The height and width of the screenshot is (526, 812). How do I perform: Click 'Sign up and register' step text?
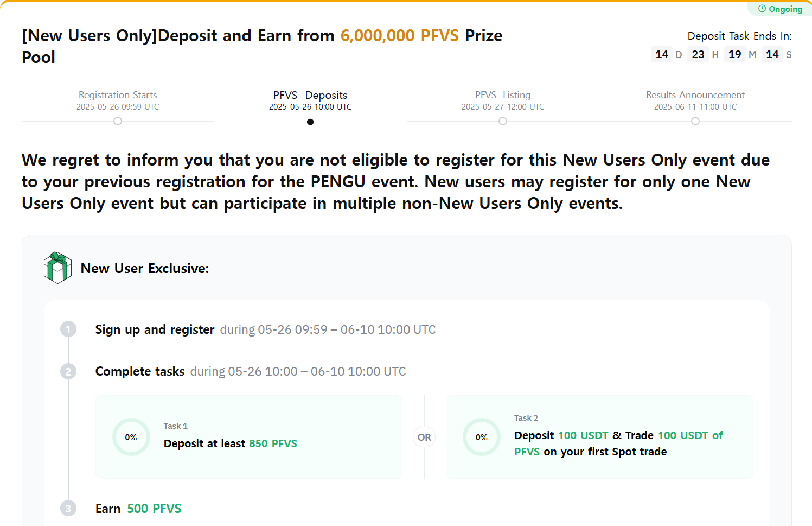(x=155, y=329)
